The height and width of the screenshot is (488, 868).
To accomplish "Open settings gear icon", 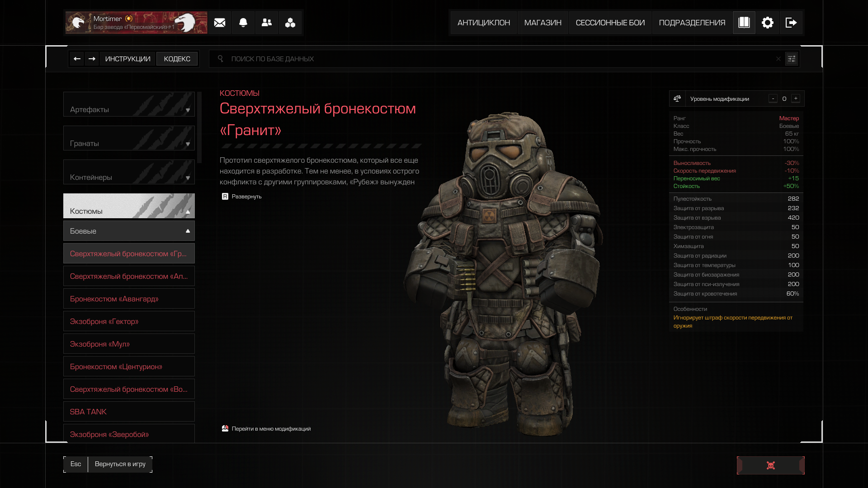I will pyautogui.click(x=768, y=23).
